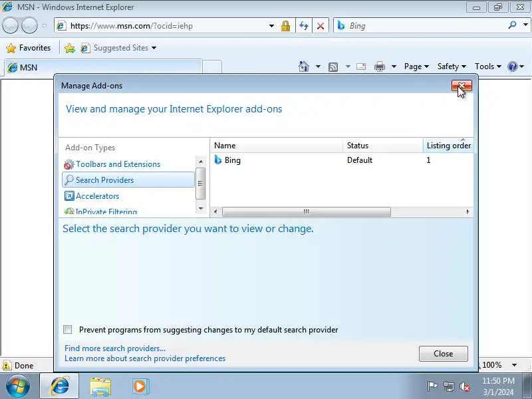
Task: Sort by Status column header
Action: point(383,146)
